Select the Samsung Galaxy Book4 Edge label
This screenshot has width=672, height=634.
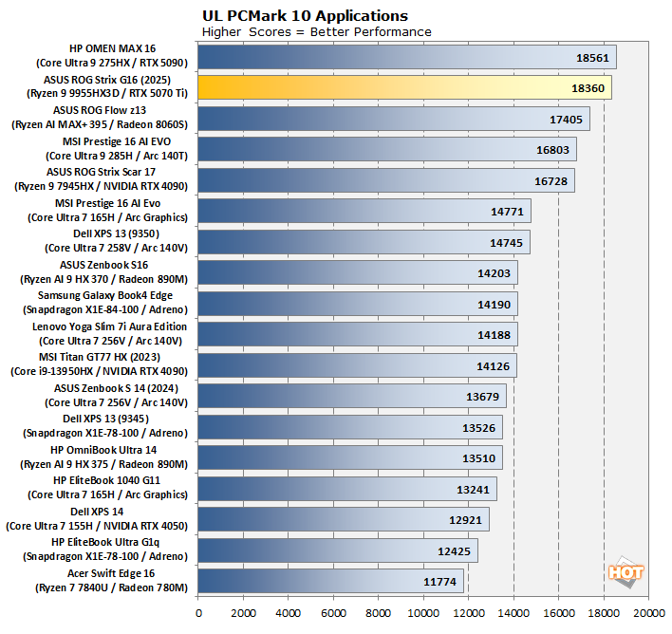pyautogui.click(x=105, y=295)
